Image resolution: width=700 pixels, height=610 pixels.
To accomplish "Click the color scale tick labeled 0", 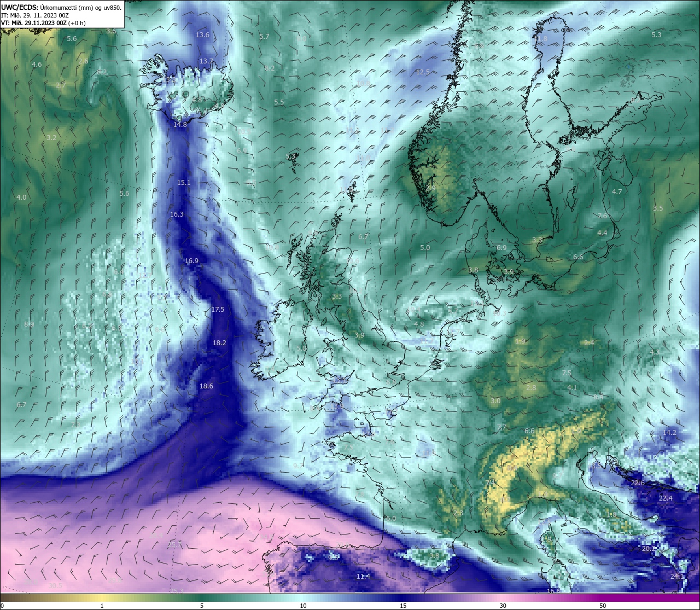I will coord(2,606).
